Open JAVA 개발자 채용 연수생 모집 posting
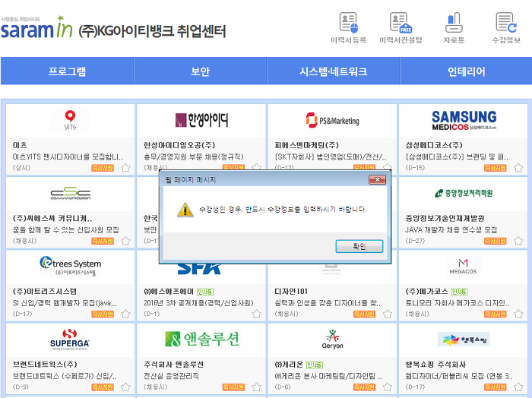The height and width of the screenshot is (398, 532). coord(451,230)
